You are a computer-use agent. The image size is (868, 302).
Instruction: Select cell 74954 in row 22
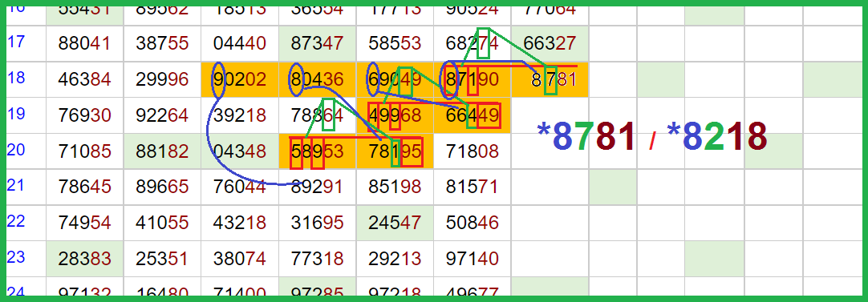[85, 223]
